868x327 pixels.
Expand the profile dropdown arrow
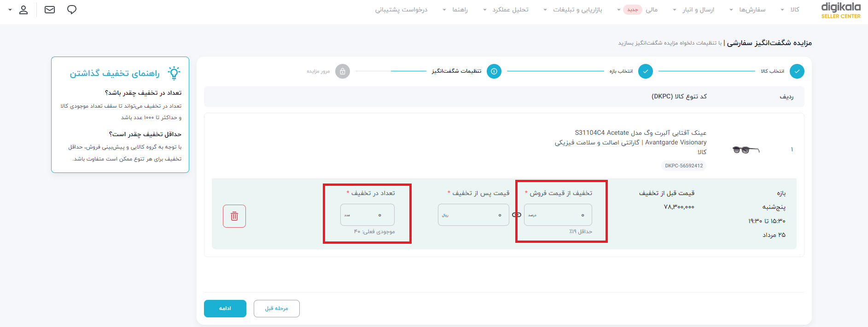[10, 10]
